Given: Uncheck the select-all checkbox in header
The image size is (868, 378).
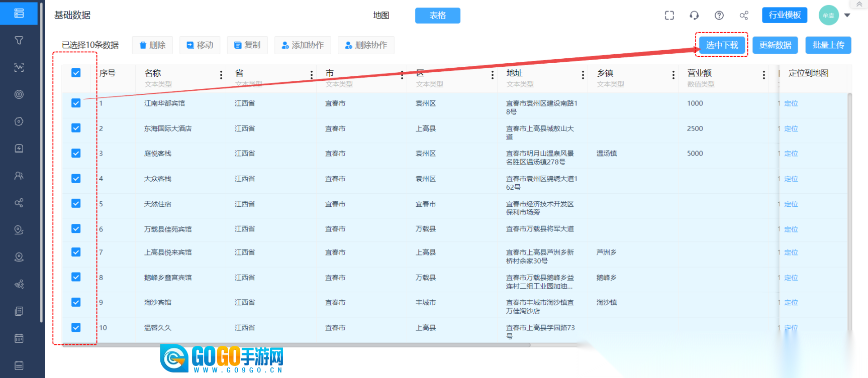Looking at the screenshot, I should point(76,73).
